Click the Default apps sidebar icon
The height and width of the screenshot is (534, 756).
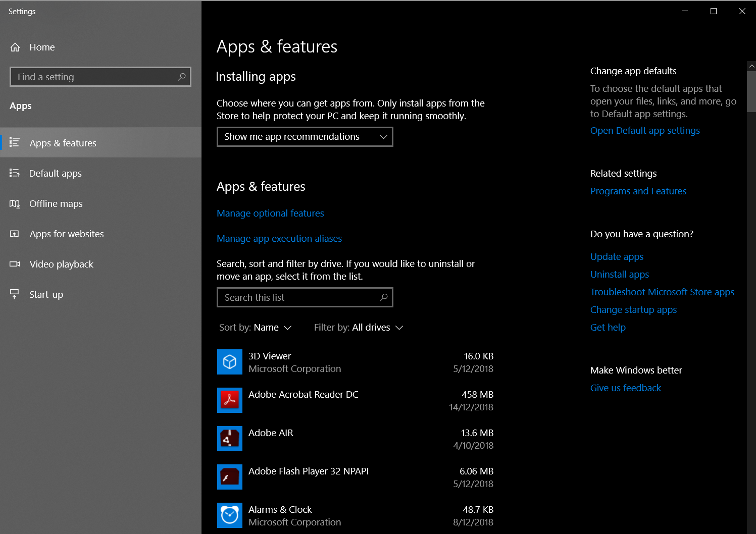[x=15, y=173]
